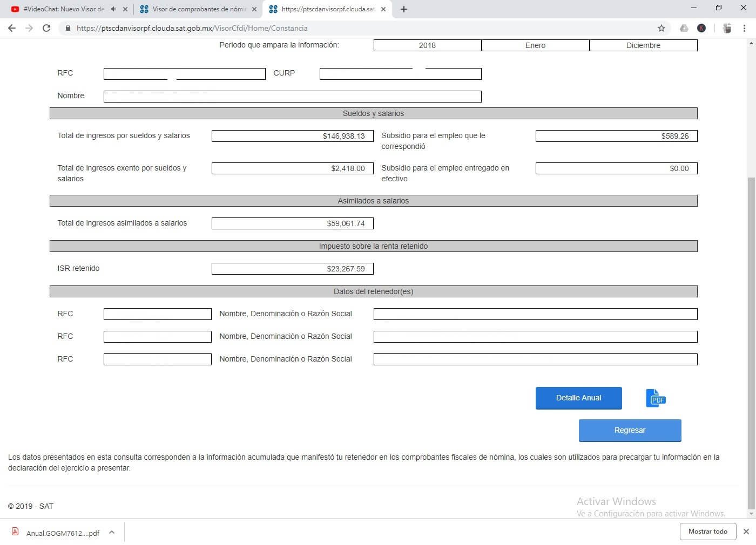
Task: Click the third retenedor RFC field
Action: (157, 359)
